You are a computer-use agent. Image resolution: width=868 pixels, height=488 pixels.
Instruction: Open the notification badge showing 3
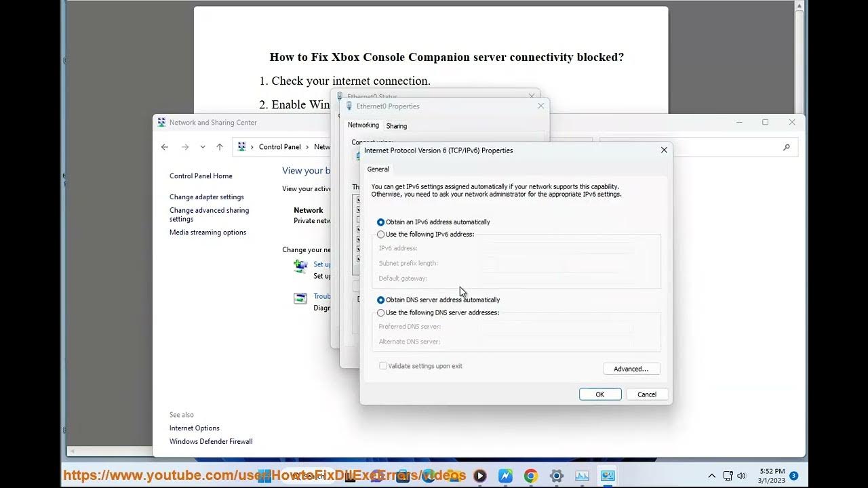click(793, 476)
